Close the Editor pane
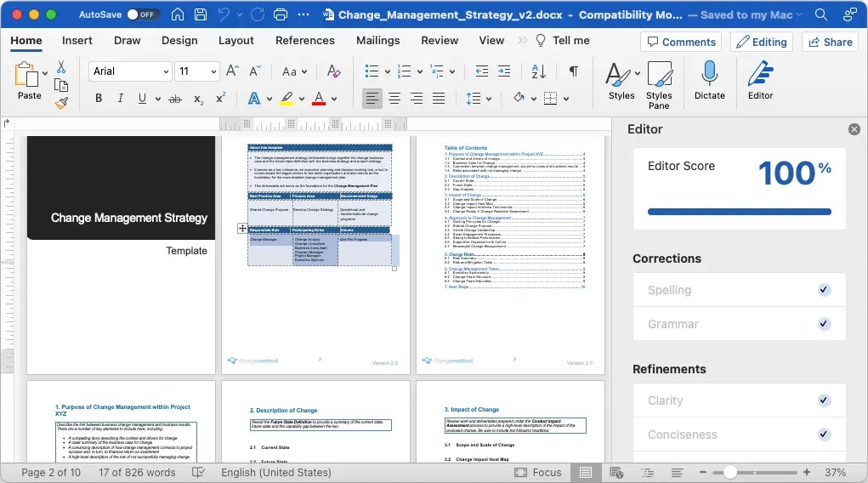The height and width of the screenshot is (483, 868). coord(854,129)
